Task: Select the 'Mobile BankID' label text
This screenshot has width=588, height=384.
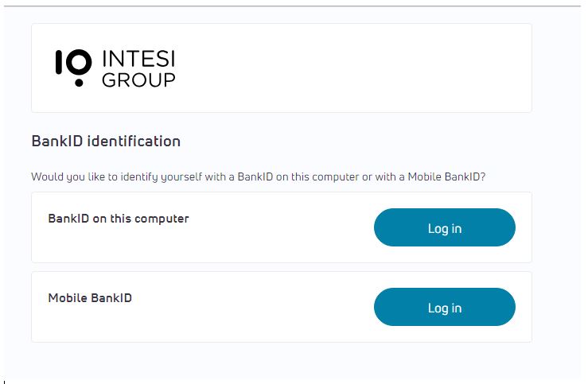Action: coord(90,298)
